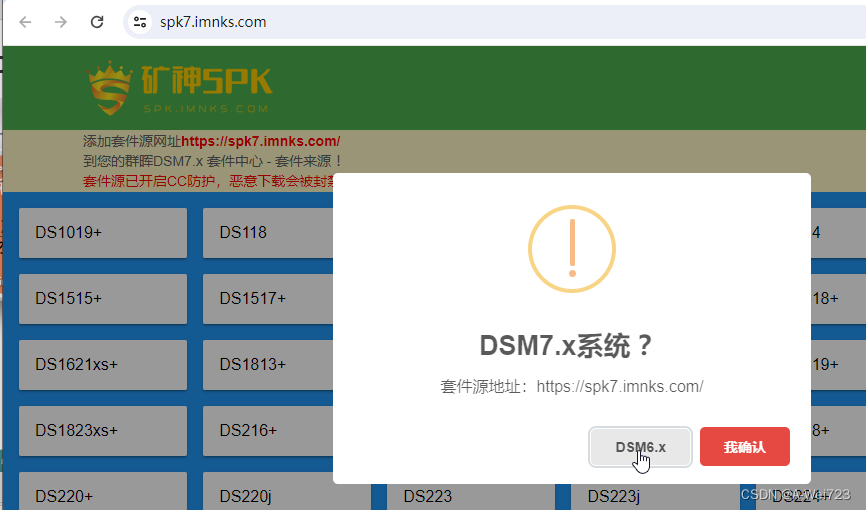Select the DS223j model tile

point(654,497)
